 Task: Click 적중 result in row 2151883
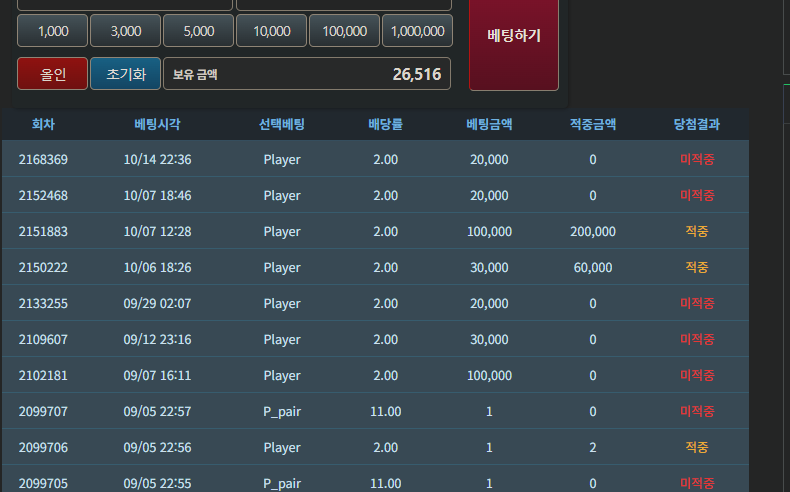[697, 232]
